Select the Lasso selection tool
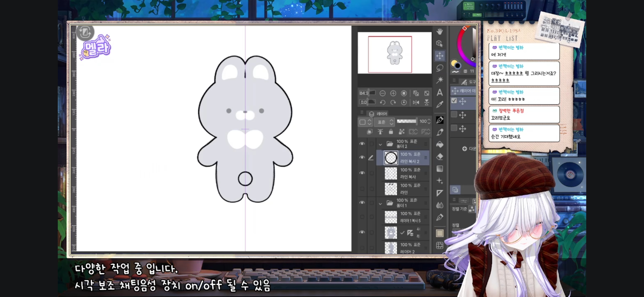Viewport: 644px width, 297px height. (439, 68)
